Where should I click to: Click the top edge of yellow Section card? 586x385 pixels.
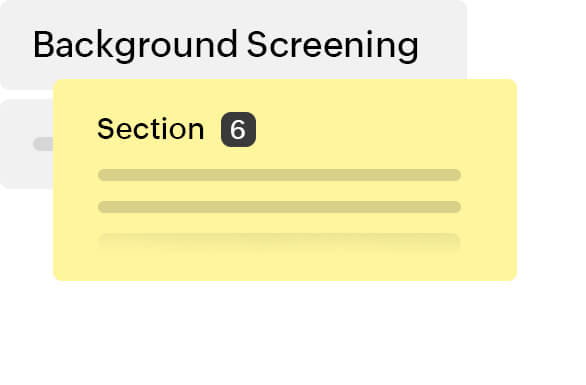click(x=285, y=81)
